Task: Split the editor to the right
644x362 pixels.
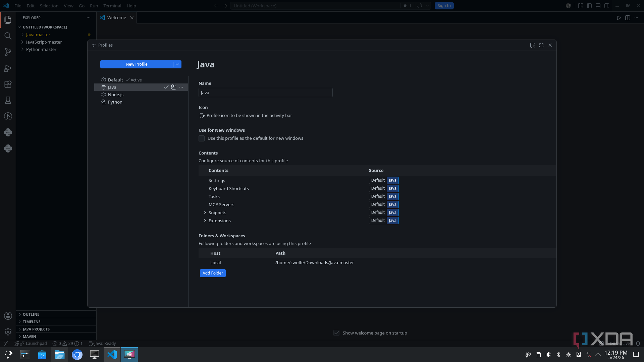Action: point(628,18)
